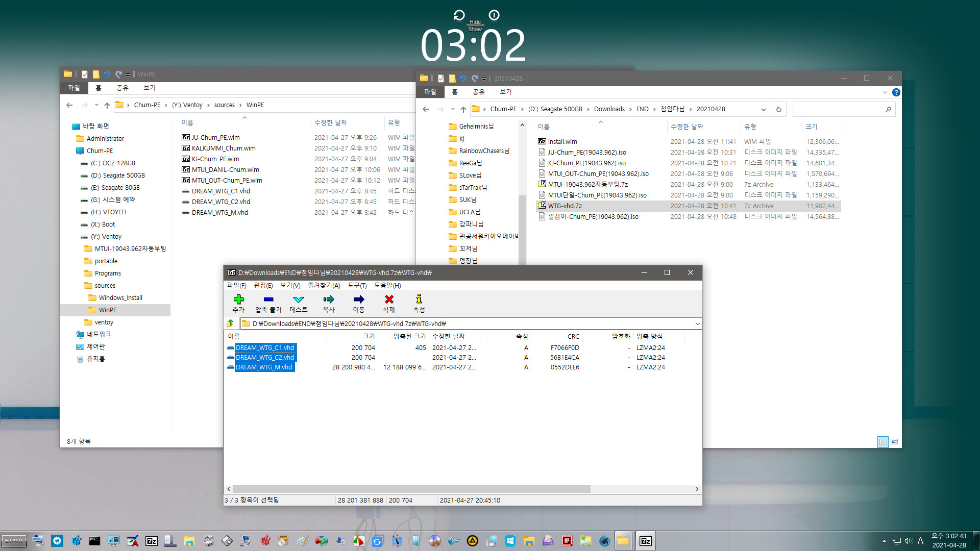Click the volume icon in the system tray
Screen dimensions: 980x551
coord(909,541)
